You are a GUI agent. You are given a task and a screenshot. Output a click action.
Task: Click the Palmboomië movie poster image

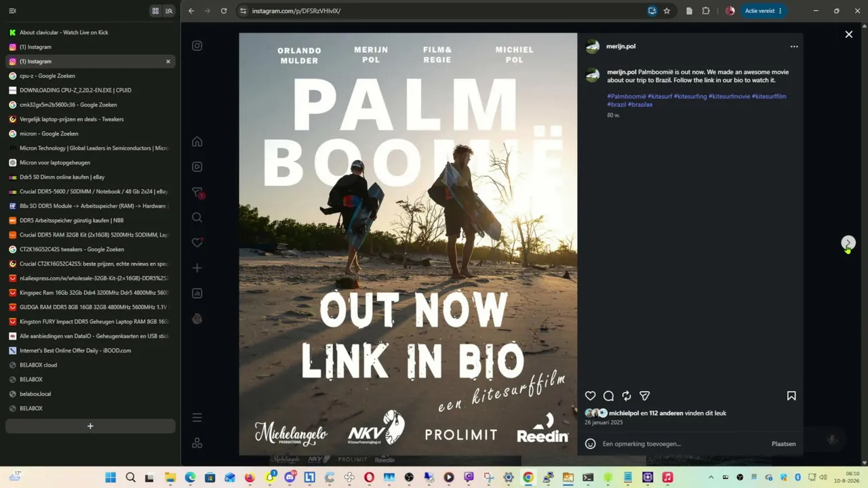[x=408, y=244]
